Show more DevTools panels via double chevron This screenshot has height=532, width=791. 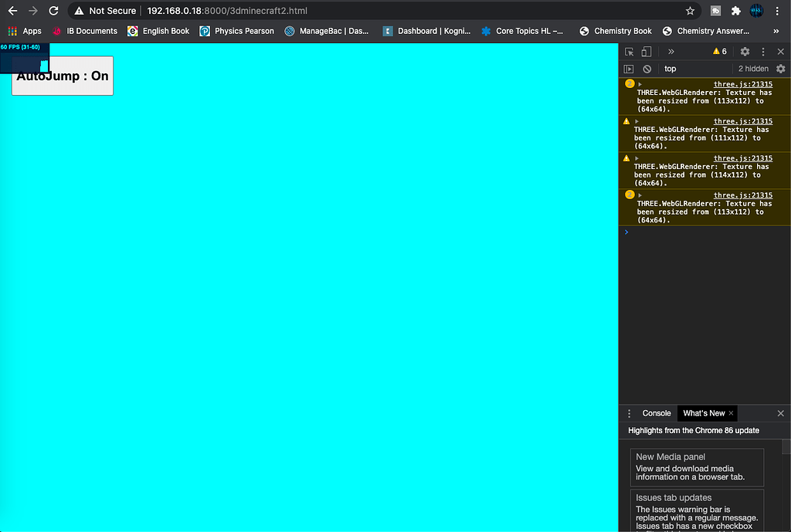click(x=671, y=52)
